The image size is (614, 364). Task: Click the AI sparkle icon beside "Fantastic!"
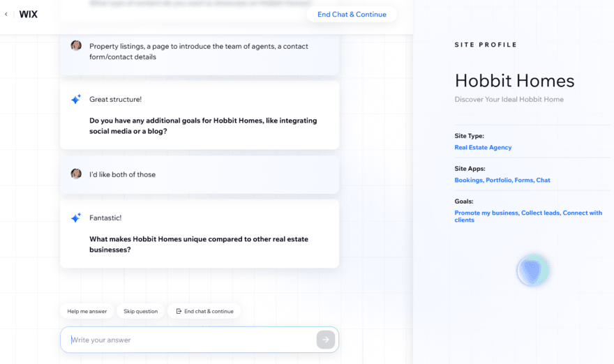click(x=76, y=218)
